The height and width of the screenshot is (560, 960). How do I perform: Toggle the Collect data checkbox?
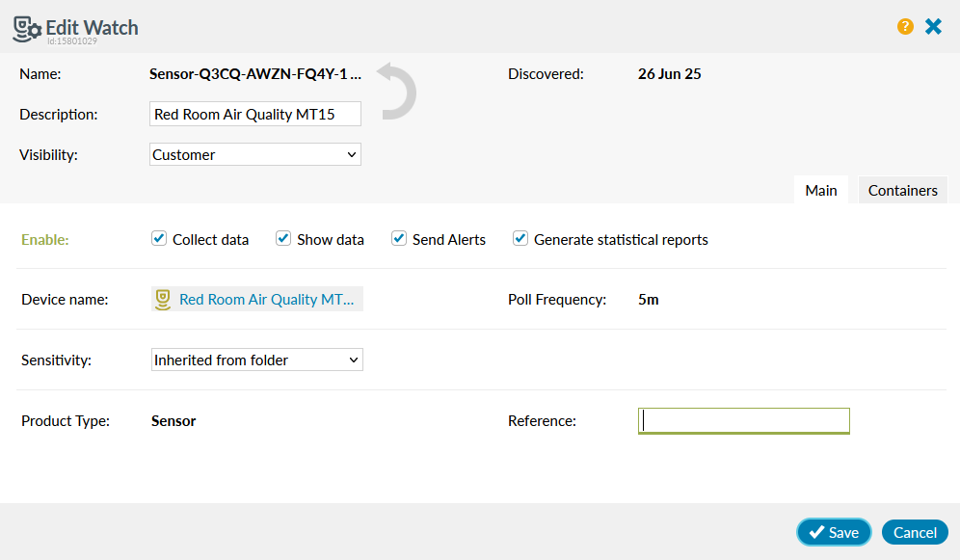pos(159,238)
